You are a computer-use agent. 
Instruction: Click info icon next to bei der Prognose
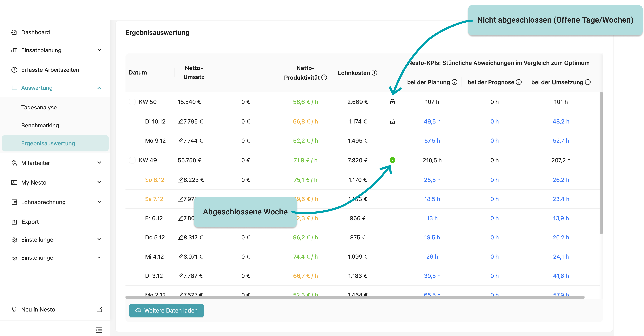[x=519, y=82]
